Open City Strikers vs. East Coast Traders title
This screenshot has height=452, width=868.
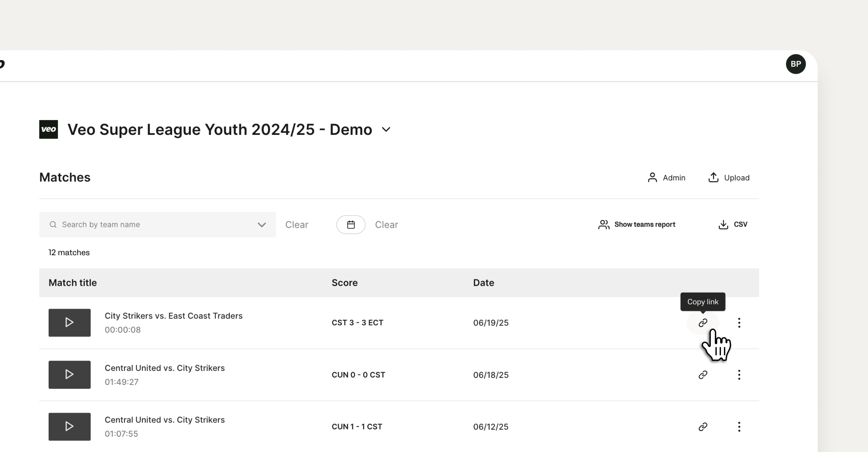point(174,316)
